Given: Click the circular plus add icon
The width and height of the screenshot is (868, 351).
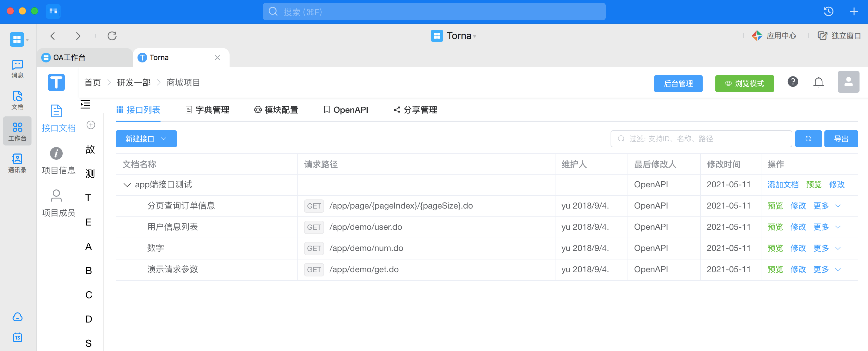Looking at the screenshot, I should [x=91, y=125].
